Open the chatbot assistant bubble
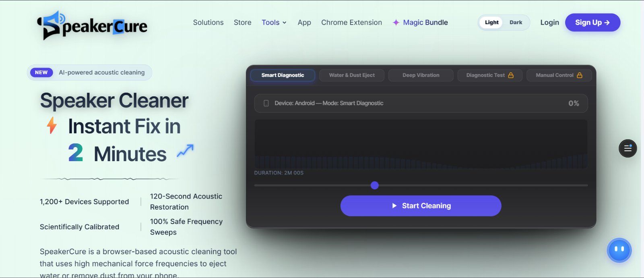644x278 pixels. click(619, 250)
